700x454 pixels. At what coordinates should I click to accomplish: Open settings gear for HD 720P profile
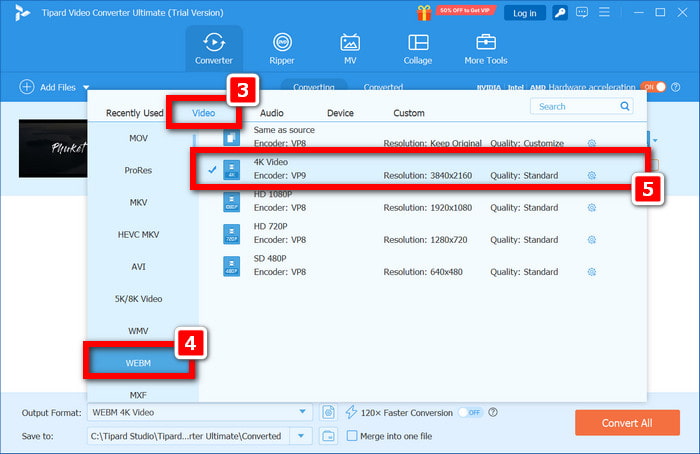click(x=592, y=240)
